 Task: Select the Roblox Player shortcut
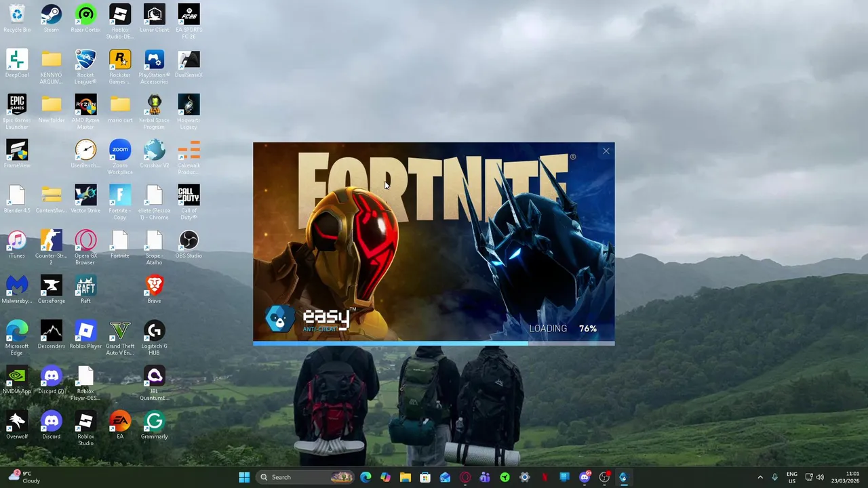[x=85, y=335]
